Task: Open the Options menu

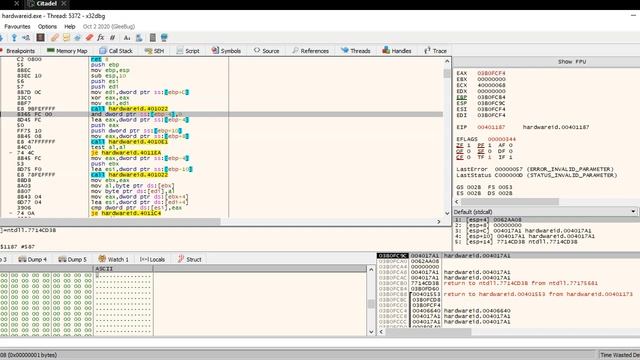Action: pos(47,27)
